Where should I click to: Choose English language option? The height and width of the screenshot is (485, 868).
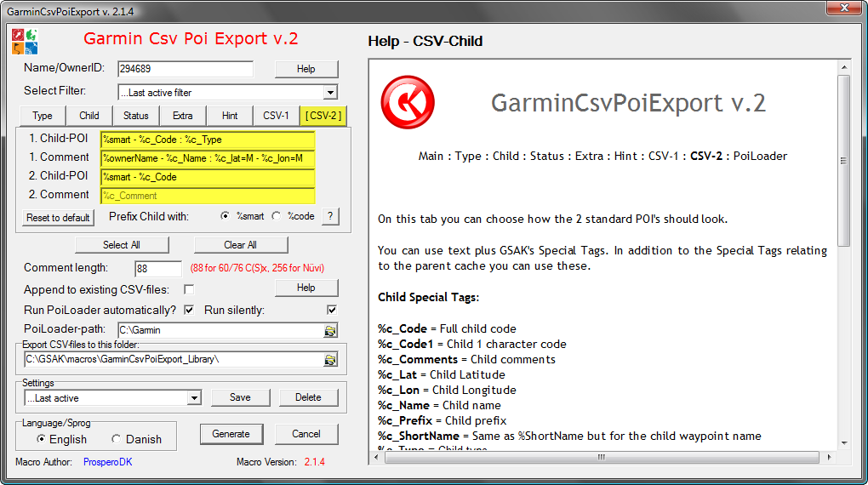coord(41,439)
